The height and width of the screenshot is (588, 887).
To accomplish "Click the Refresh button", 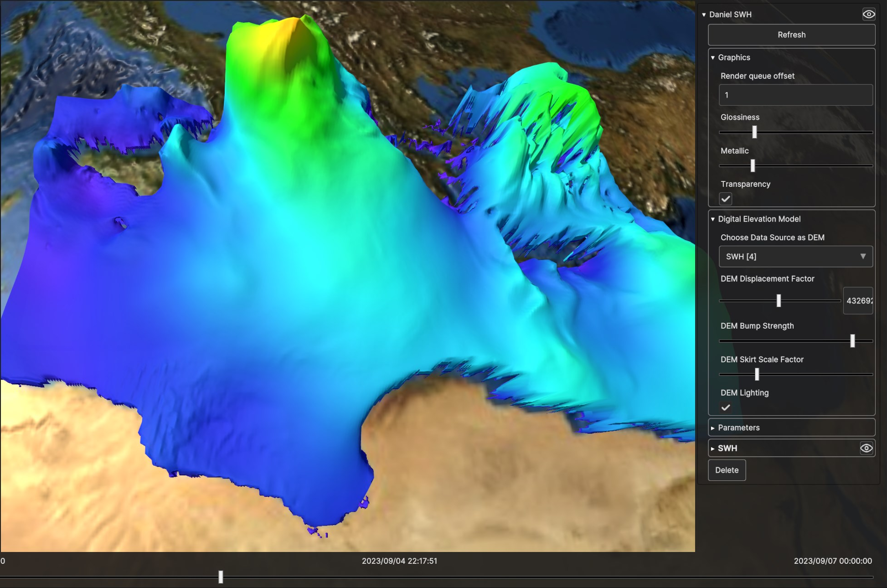I will point(791,35).
